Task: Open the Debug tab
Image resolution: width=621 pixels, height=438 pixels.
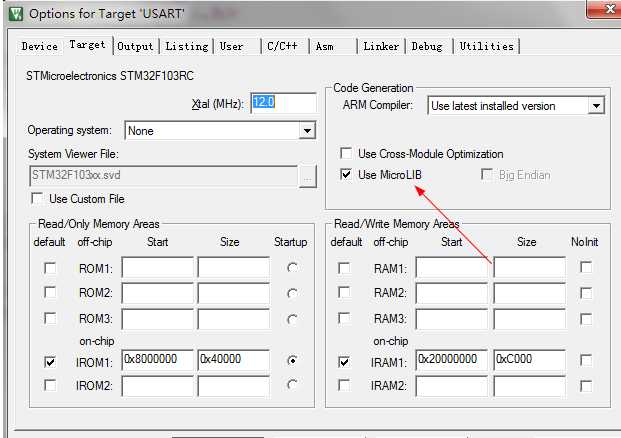Action: click(x=427, y=46)
